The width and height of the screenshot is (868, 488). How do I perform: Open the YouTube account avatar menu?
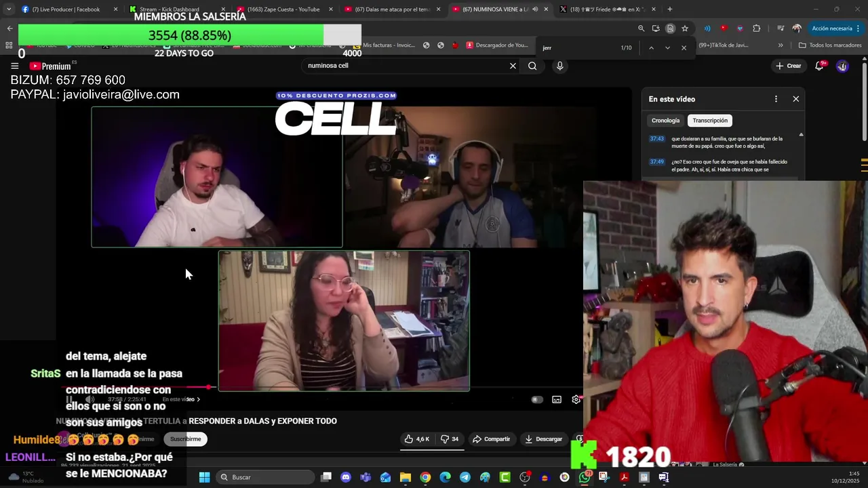tap(842, 66)
